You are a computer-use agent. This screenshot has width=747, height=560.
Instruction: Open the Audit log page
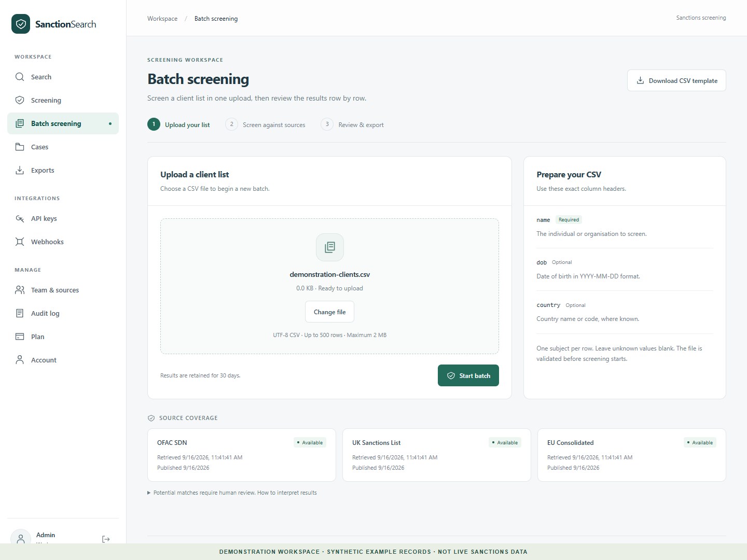pos(63,313)
